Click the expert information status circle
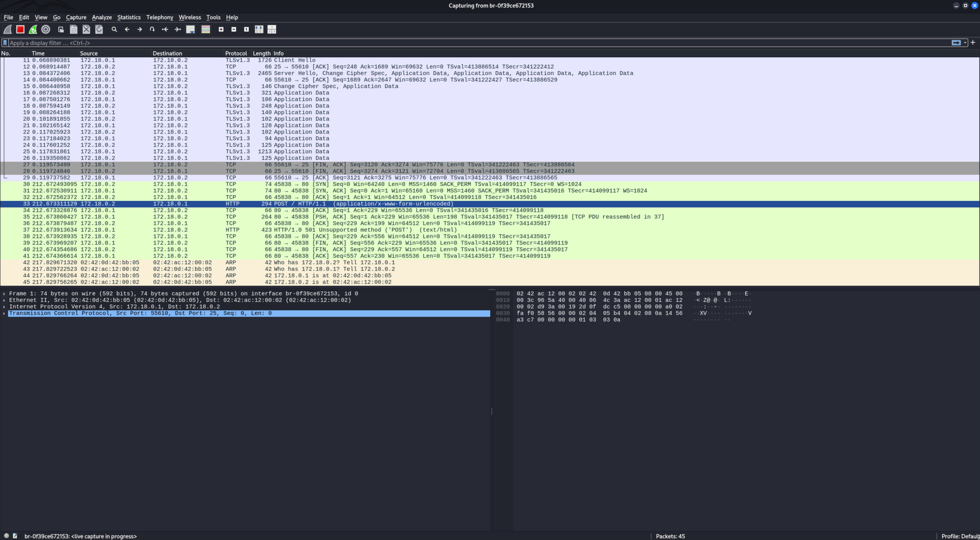Viewport: 980px width, 540px height. (6, 536)
